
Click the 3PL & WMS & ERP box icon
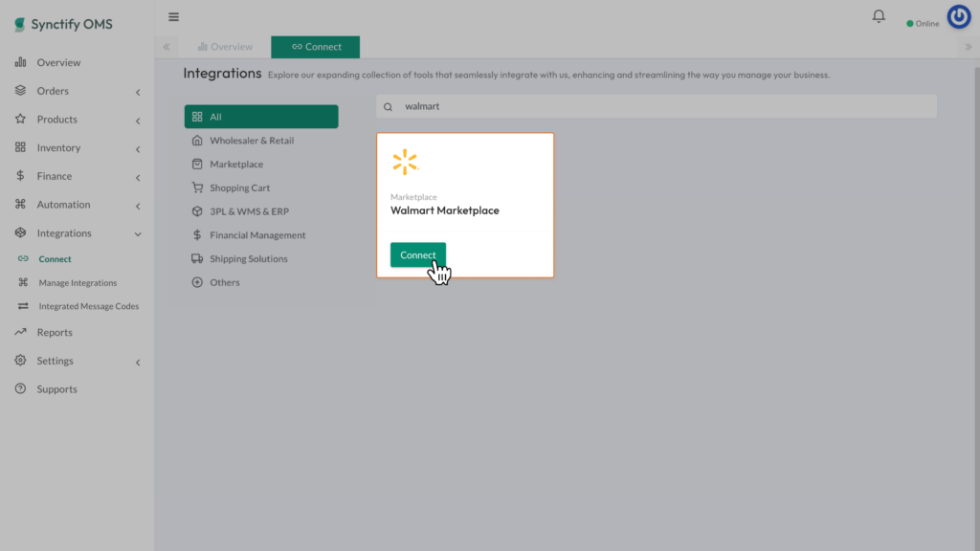[197, 211]
